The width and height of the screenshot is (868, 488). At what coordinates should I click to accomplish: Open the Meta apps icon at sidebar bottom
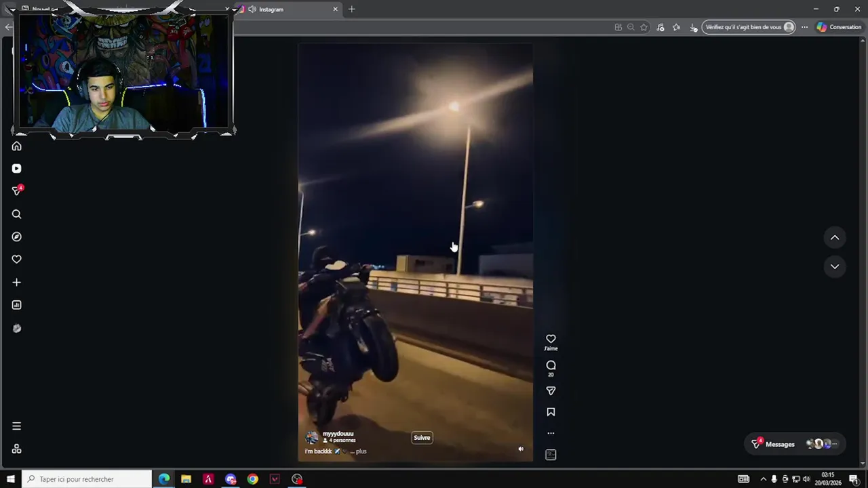pyautogui.click(x=16, y=449)
